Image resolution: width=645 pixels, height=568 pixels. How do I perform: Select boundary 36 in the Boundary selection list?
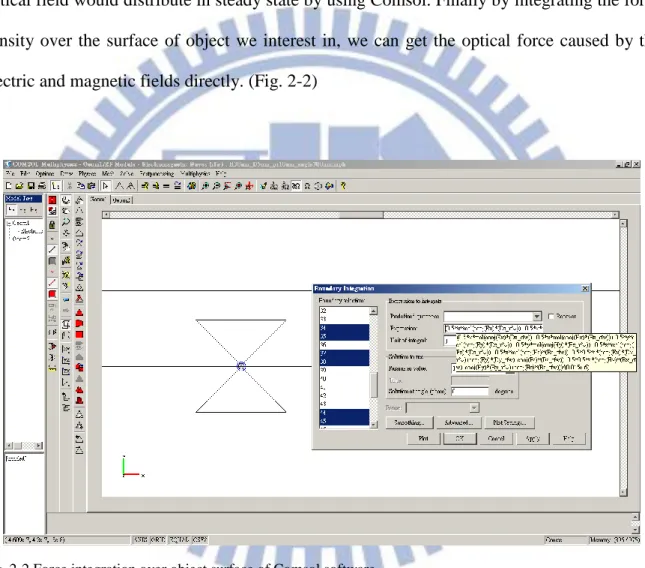344,345
